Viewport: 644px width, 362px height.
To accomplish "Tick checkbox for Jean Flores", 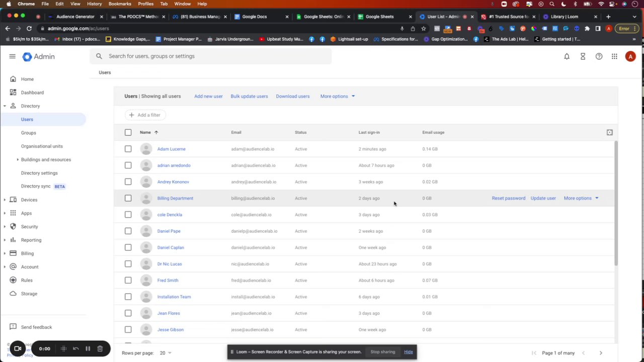I will (x=128, y=313).
